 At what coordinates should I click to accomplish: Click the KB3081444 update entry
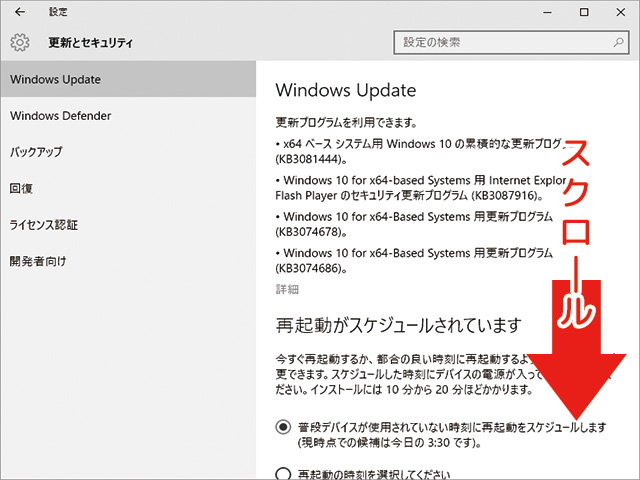pos(420,151)
